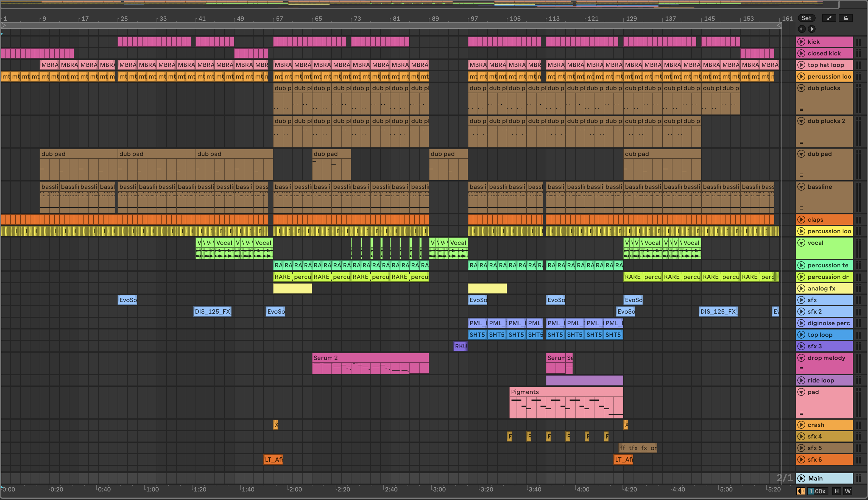The width and height of the screenshot is (868, 500).
Task: Jump to next locator arrow
Action: tap(811, 29)
